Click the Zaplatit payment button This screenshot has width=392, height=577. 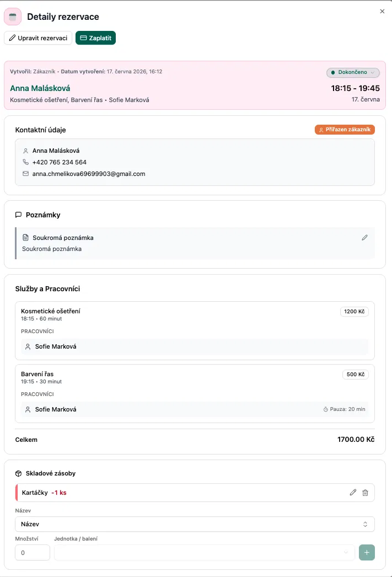click(95, 38)
